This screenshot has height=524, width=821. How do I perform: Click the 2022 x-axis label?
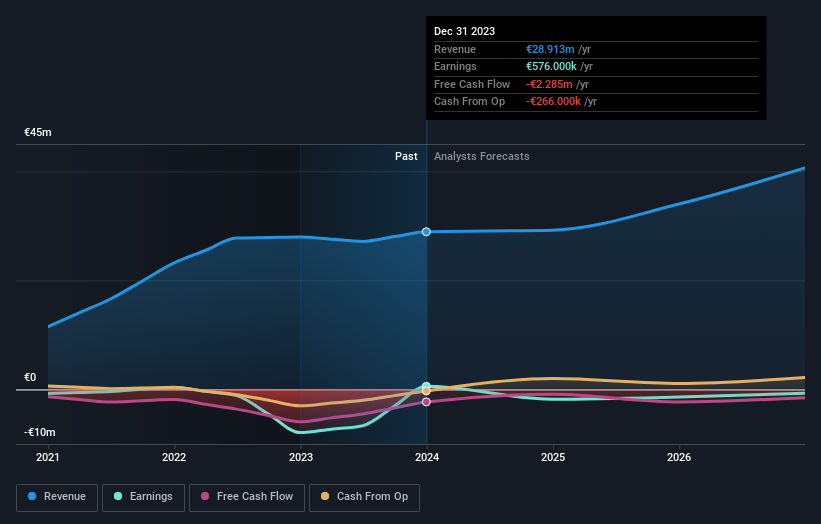pos(174,457)
